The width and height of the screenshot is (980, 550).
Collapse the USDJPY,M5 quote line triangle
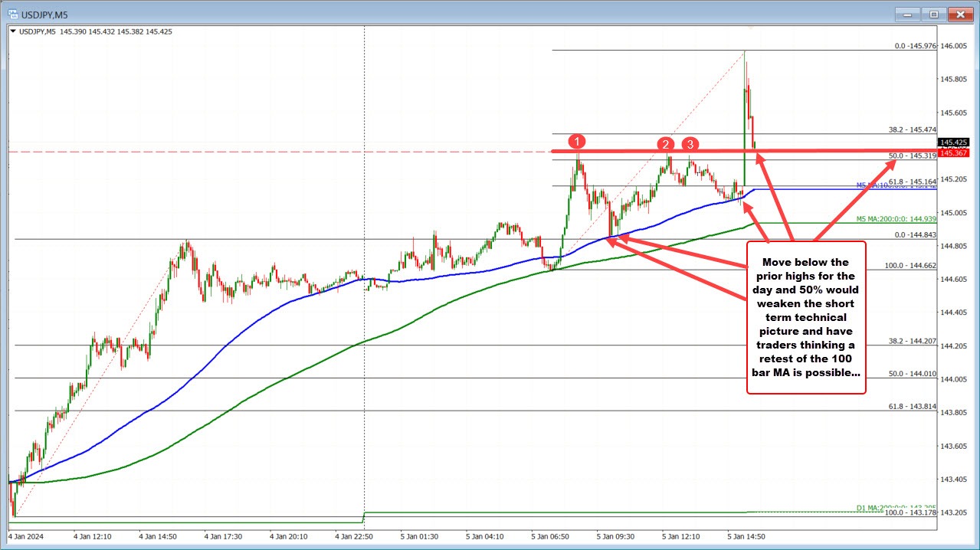(x=13, y=31)
